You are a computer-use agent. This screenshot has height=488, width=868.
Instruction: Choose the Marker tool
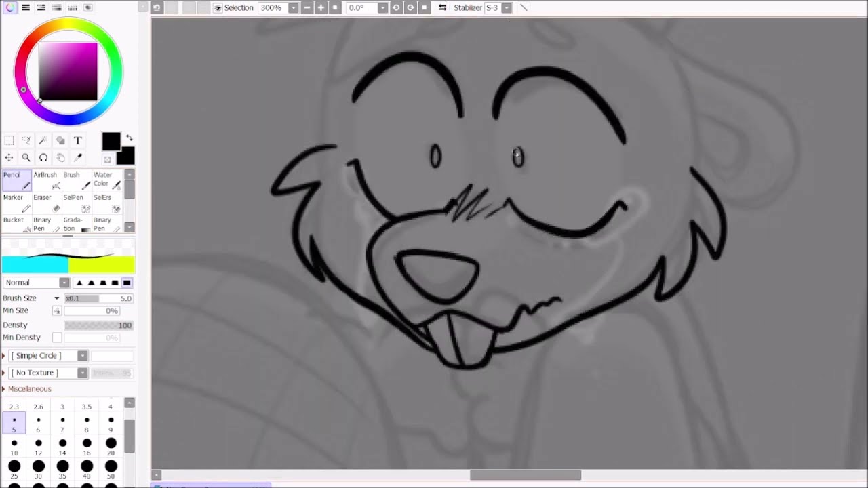[x=16, y=203]
